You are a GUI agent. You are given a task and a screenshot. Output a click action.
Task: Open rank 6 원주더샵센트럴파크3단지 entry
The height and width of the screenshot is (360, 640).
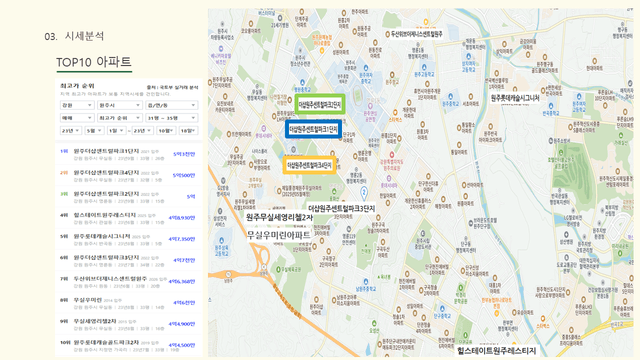click(129, 260)
